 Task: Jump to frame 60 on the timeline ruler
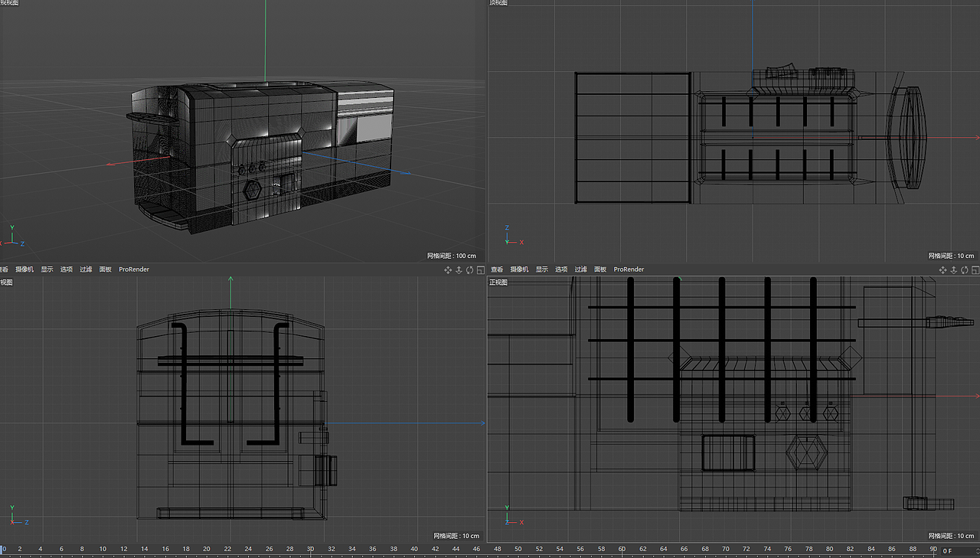622,549
